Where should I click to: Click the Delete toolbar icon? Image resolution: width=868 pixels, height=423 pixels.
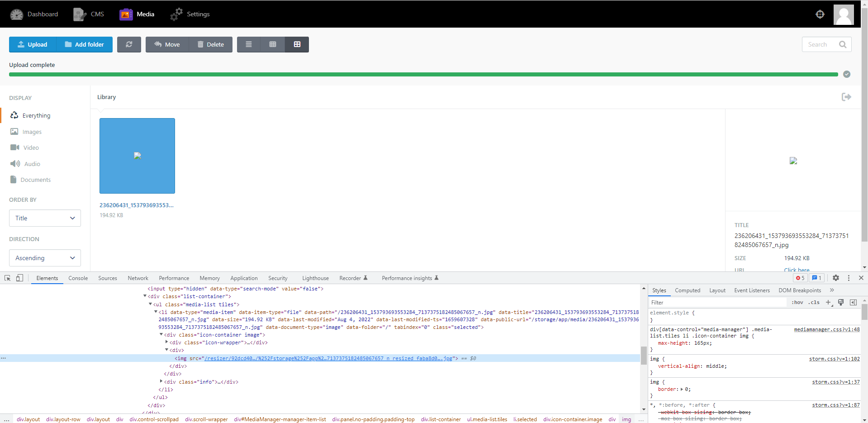tap(211, 44)
